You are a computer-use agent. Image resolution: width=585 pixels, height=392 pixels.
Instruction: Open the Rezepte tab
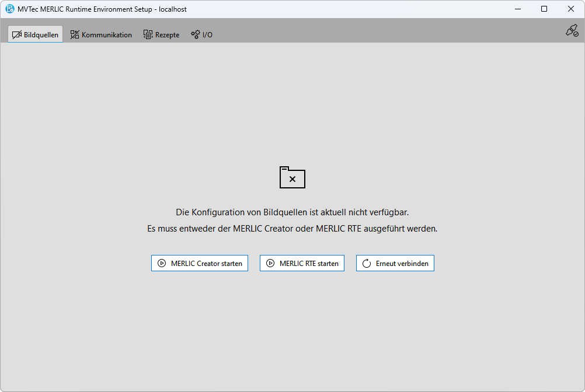click(167, 34)
